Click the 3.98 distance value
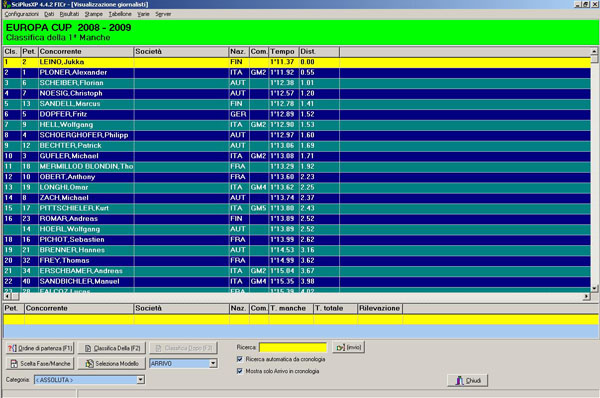This screenshot has height=398, width=600. (307, 281)
